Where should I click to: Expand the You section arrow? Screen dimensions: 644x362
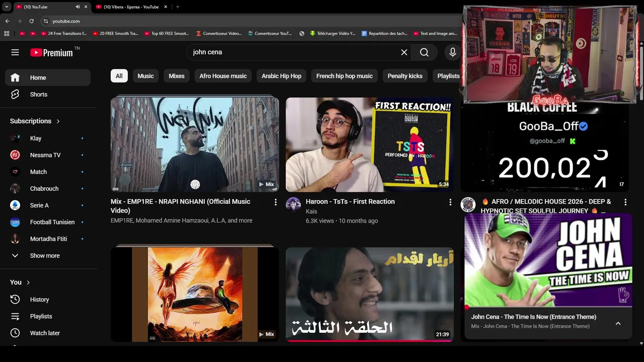pos(28,283)
